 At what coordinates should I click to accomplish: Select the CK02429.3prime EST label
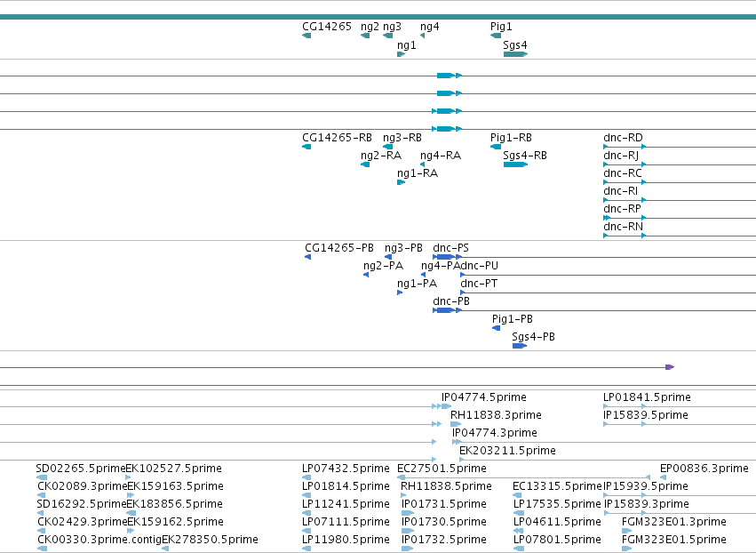pos(83,522)
